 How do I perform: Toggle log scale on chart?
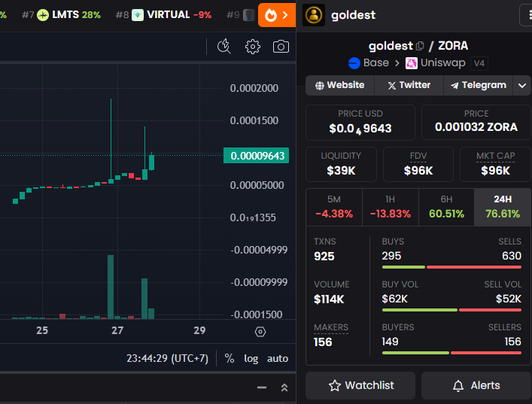click(251, 359)
